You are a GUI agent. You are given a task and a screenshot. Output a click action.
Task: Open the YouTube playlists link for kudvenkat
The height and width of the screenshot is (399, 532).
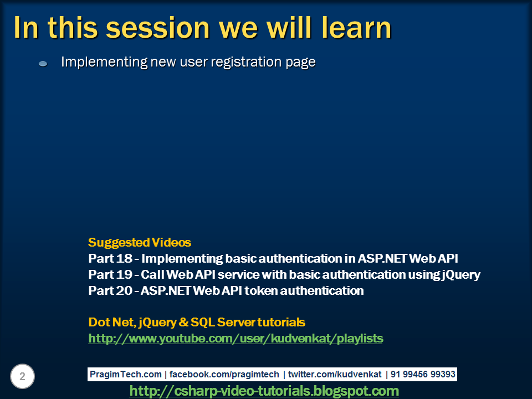[236, 338]
